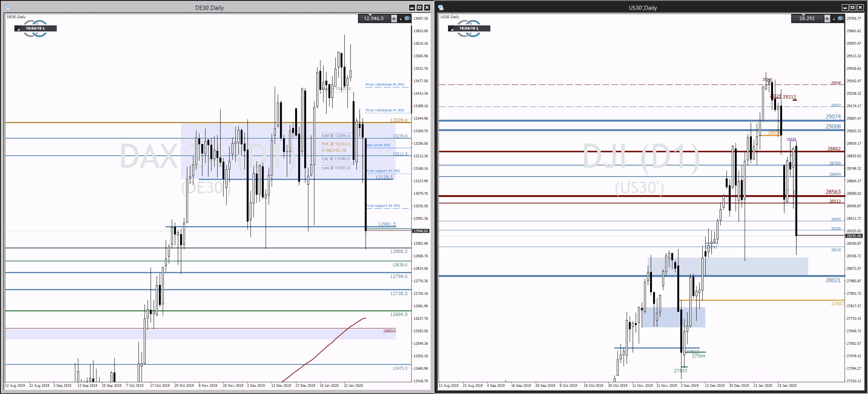Select the dashed 29318 level label

coord(836,83)
